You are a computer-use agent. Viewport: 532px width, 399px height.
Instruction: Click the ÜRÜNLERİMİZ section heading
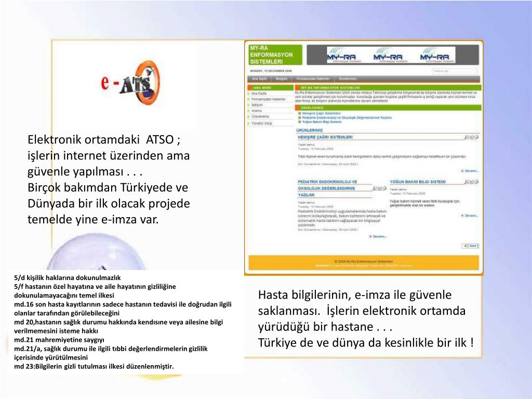click(x=309, y=130)
